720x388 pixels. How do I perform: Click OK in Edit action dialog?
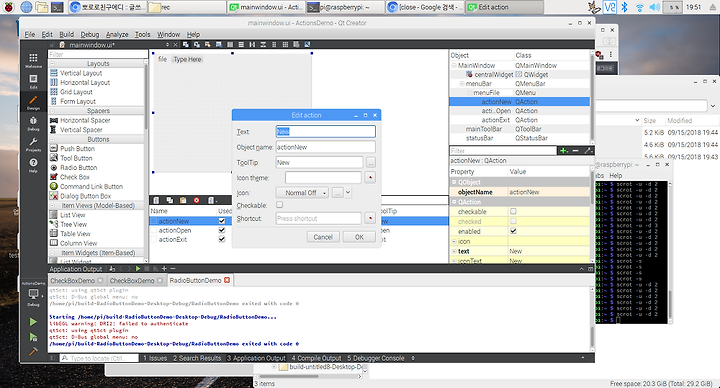[x=359, y=237]
